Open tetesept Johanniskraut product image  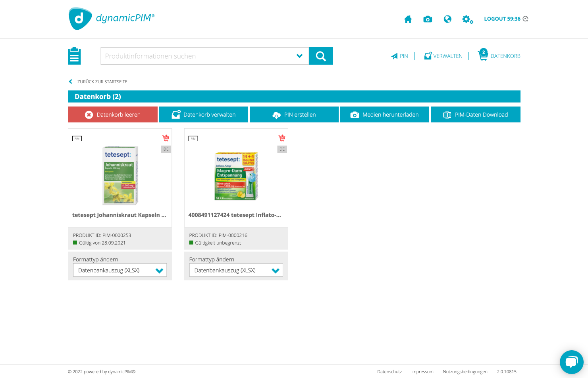point(120,175)
